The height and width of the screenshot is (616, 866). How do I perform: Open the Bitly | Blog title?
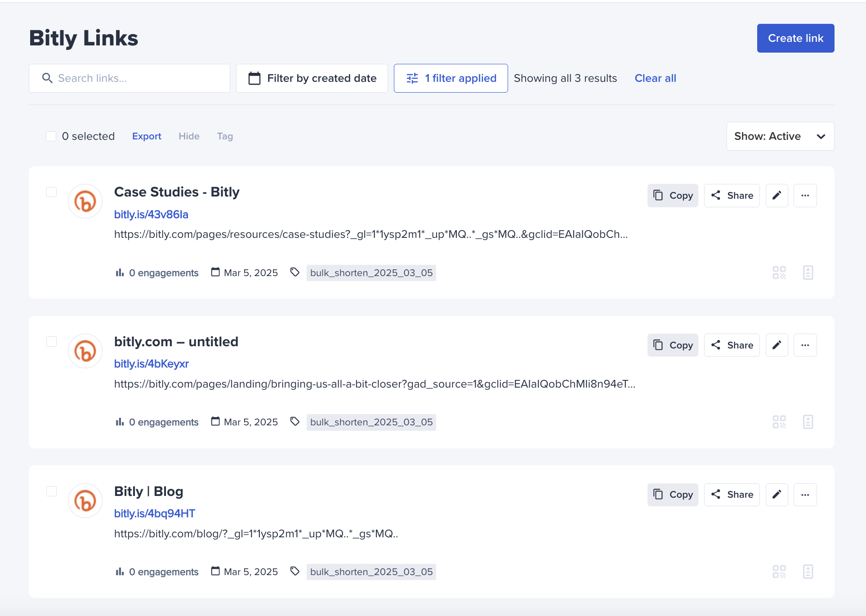pos(149,491)
